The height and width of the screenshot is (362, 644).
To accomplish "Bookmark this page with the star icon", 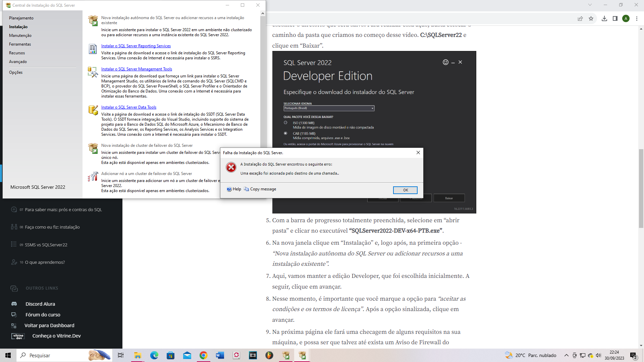I will pos(591,18).
